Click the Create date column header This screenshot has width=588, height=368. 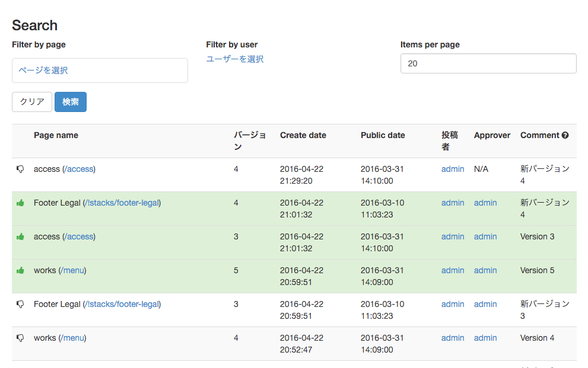(x=303, y=136)
